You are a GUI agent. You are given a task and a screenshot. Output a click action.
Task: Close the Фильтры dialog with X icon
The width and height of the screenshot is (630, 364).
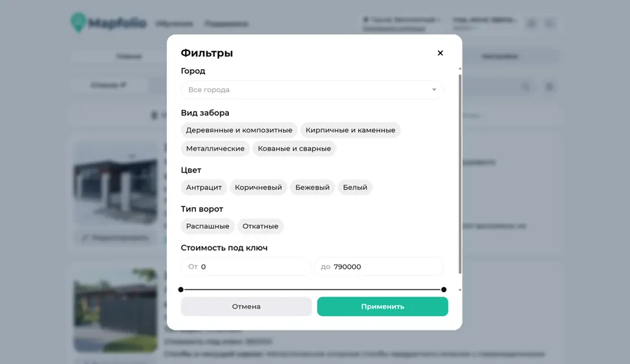(440, 53)
